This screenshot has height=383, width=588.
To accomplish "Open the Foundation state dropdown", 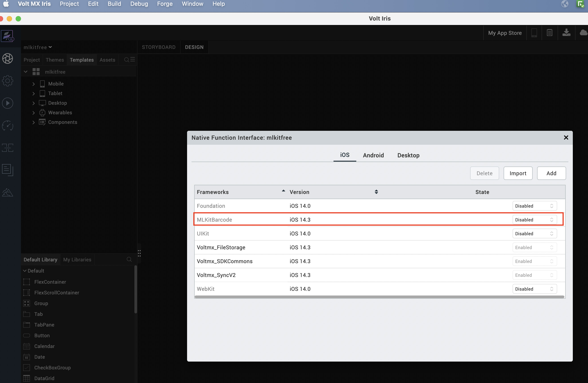I will (x=534, y=206).
